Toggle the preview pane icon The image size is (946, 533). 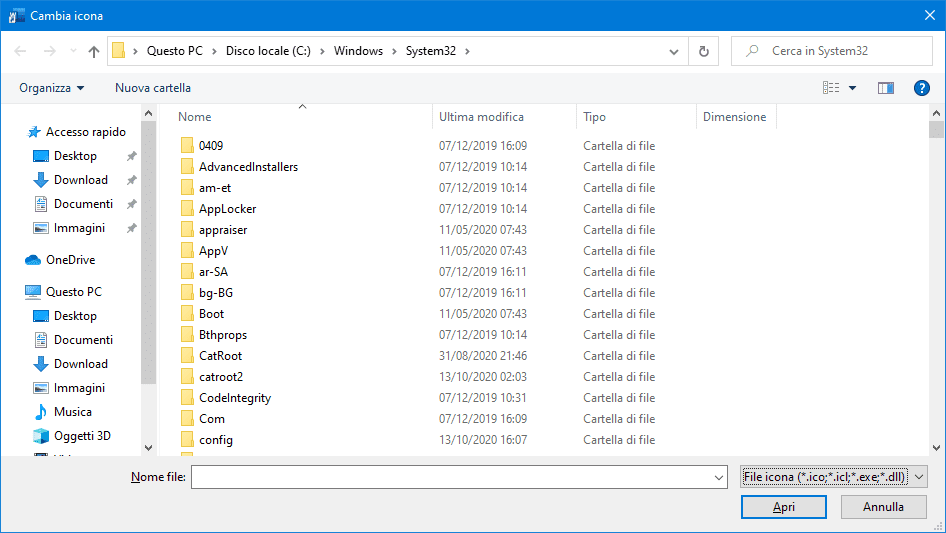pos(885,88)
